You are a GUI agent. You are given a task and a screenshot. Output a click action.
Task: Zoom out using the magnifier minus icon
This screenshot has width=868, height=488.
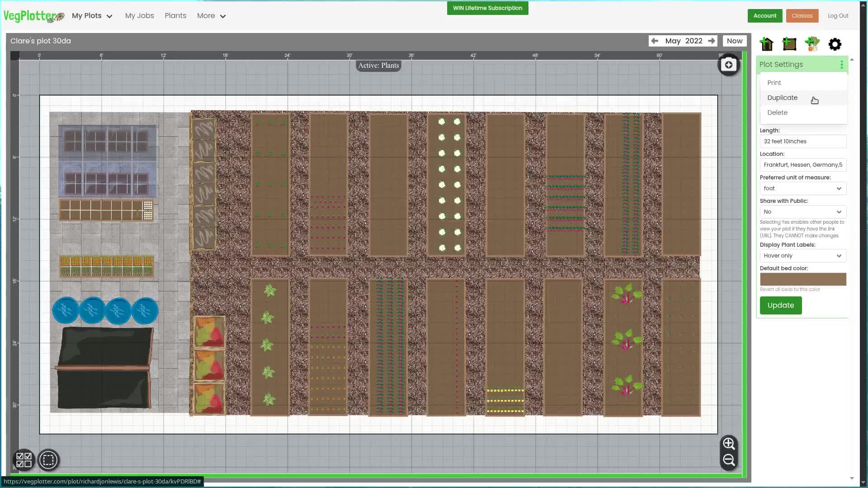pos(728,460)
